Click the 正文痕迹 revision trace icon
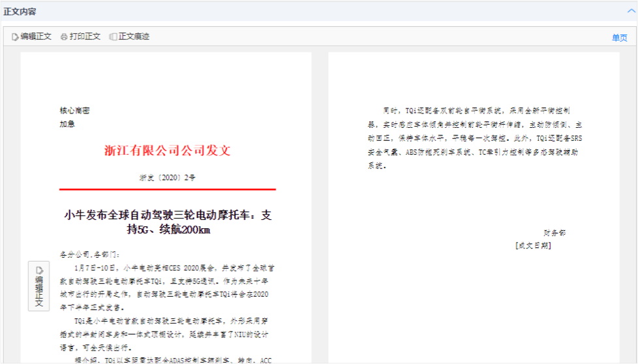Image resolution: width=638 pixels, height=364 pixels. pyautogui.click(x=113, y=37)
